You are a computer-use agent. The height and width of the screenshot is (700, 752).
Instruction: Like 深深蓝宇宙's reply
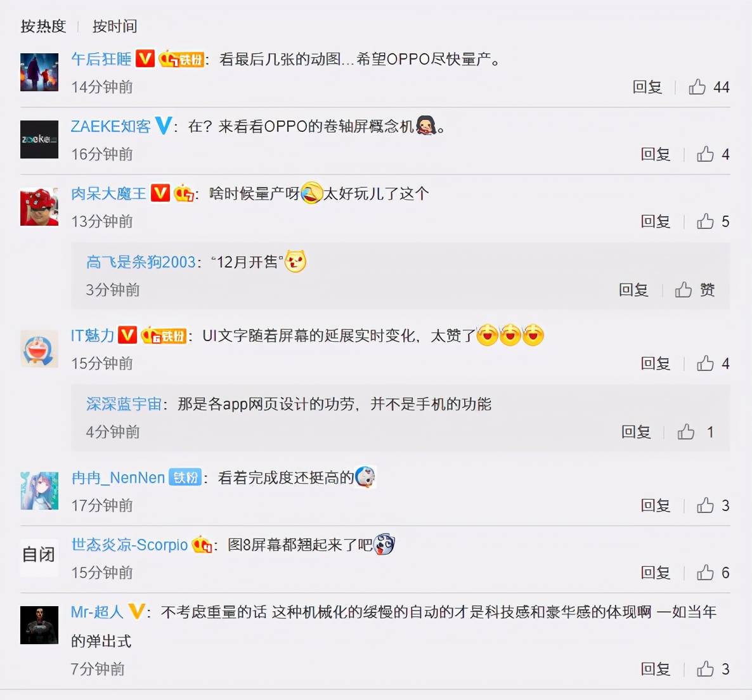tap(686, 432)
